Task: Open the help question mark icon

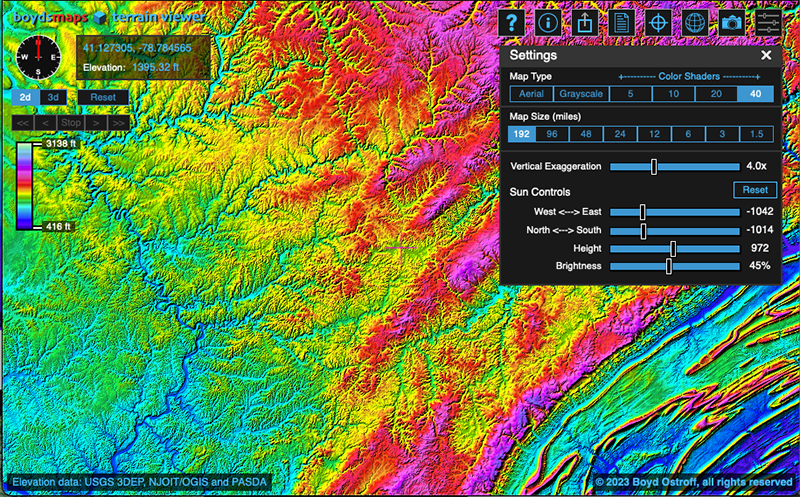Action: click(512, 23)
